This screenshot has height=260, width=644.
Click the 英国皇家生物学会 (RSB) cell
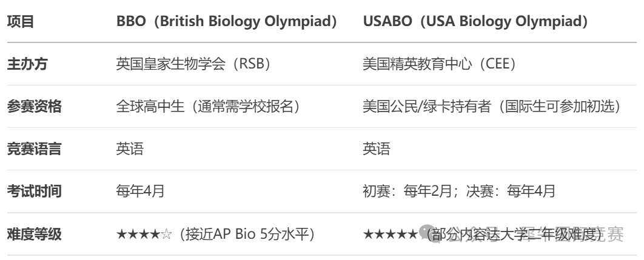193,64
